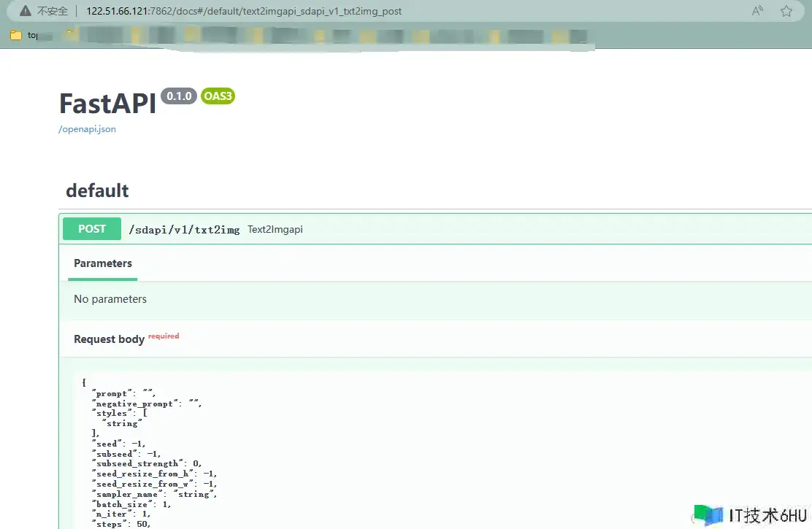
Task: Click the red 'required' label
Action: click(x=164, y=336)
